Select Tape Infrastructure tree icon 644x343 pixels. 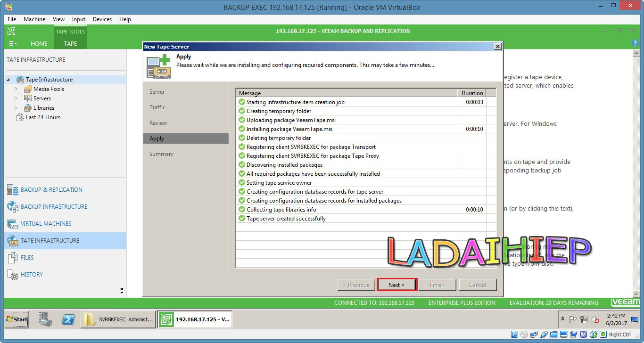[x=20, y=80]
